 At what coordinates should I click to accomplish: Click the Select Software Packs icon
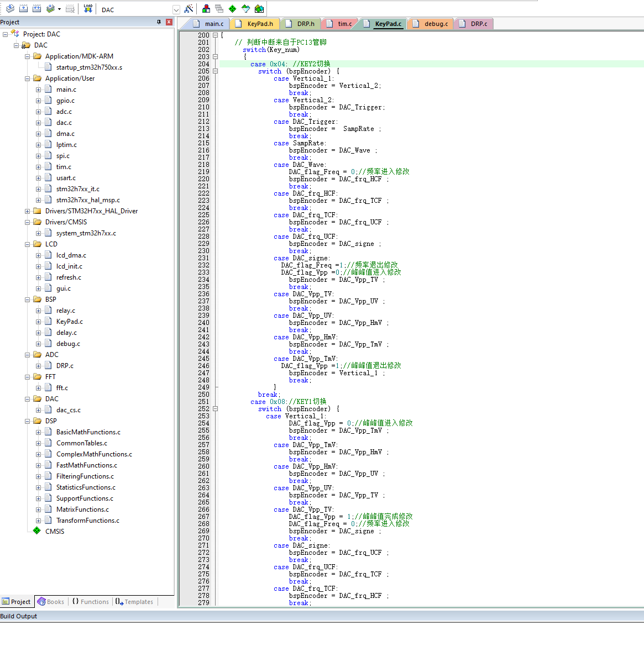click(245, 9)
